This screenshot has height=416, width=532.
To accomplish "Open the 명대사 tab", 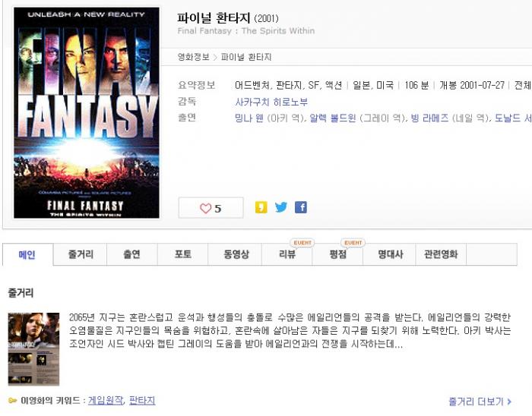I will (x=390, y=254).
